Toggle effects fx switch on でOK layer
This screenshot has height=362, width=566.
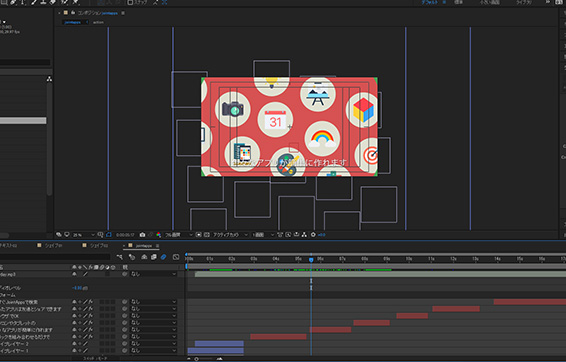point(91,316)
